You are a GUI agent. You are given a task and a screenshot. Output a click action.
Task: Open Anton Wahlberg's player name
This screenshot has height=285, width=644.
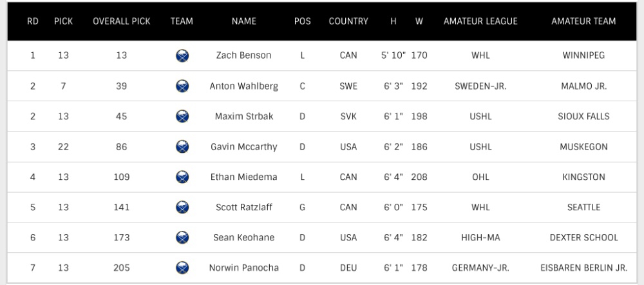click(x=243, y=86)
